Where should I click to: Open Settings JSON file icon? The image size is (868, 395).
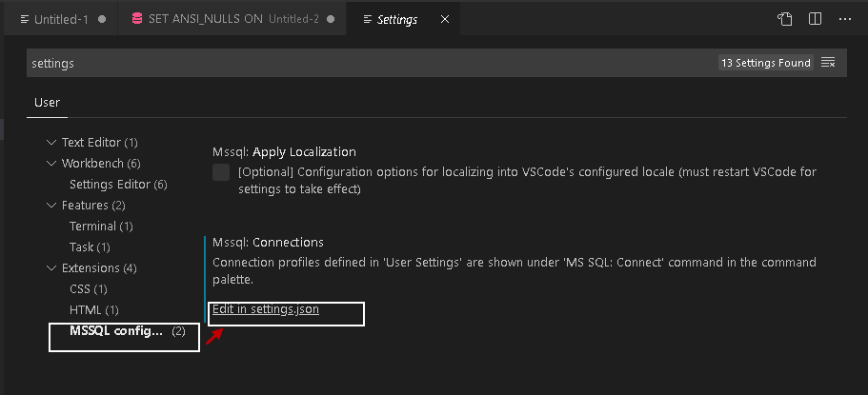pyautogui.click(x=784, y=19)
